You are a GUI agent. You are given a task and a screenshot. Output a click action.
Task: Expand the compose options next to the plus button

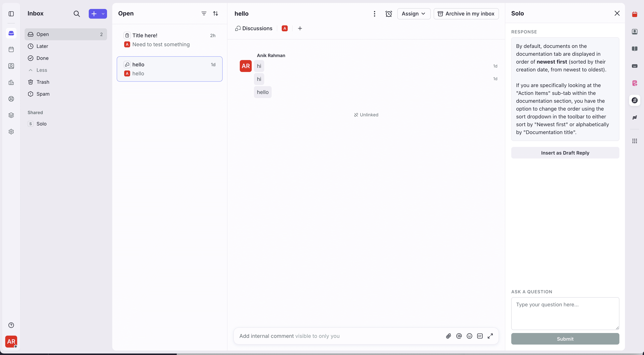coord(103,14)
